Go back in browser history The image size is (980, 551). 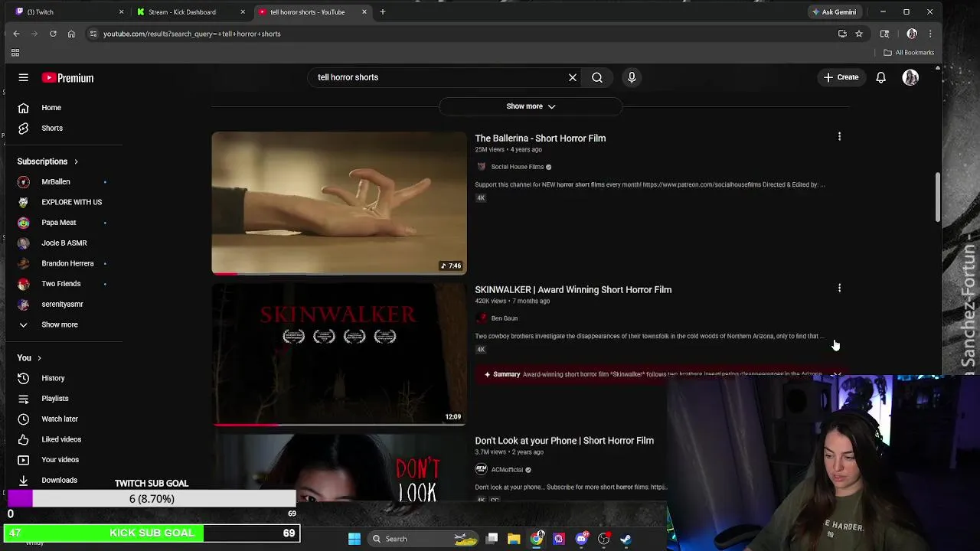(x=16, y=34)
